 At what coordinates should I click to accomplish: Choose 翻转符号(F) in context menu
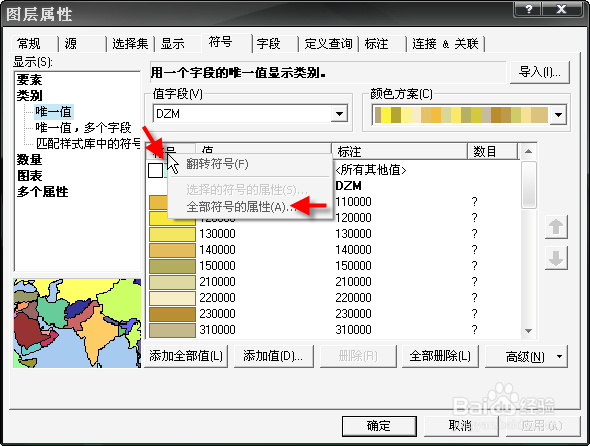tap(217, 164)
